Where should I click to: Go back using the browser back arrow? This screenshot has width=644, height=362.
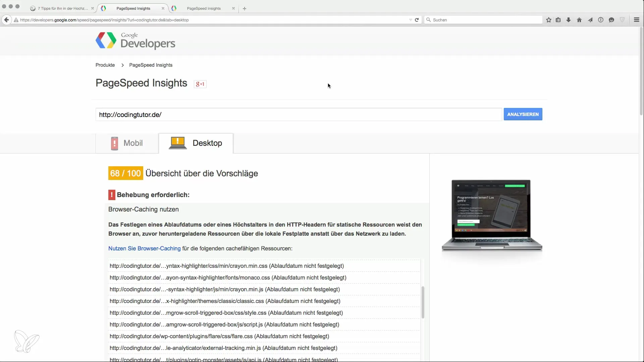[6, 20]
